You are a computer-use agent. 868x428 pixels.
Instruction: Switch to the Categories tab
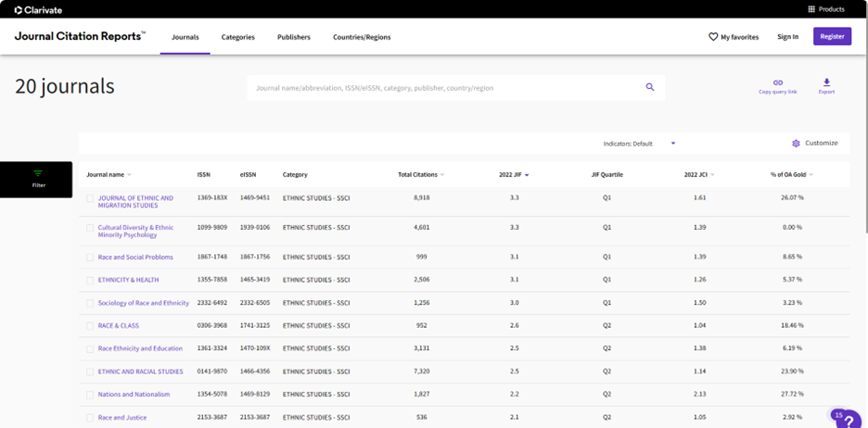(237, 37)
